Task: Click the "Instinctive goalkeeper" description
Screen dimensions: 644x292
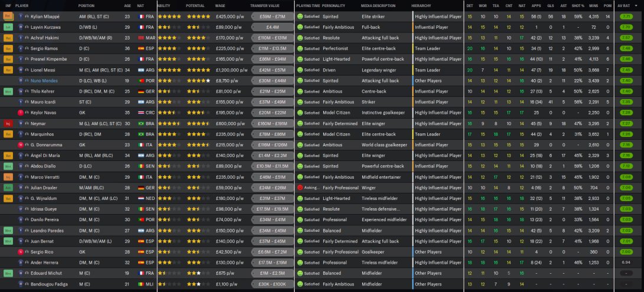Action: (x=383, y=112)
